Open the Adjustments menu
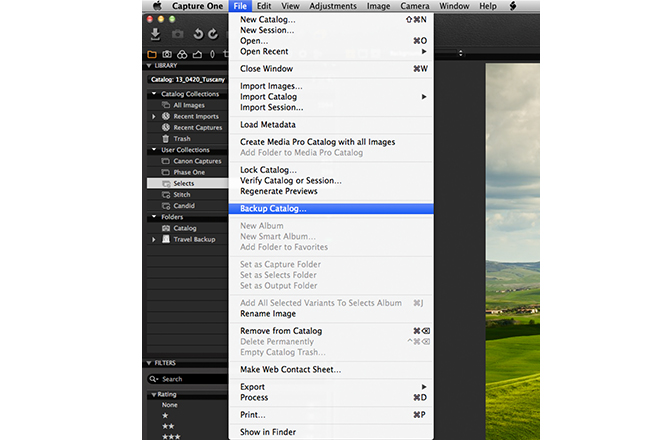Image resolution: width=660 pixels, height=440 pixels. 333,6
